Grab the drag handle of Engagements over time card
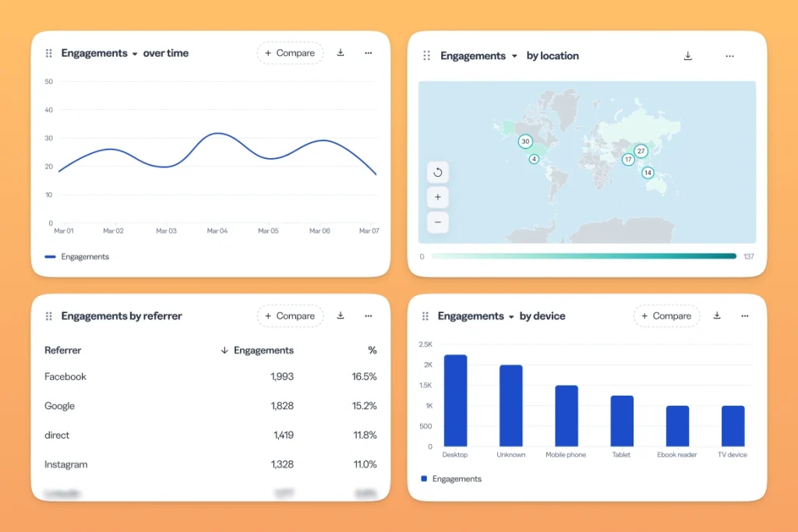The width and height of the screenshot is (798, 532). (49, 53)
